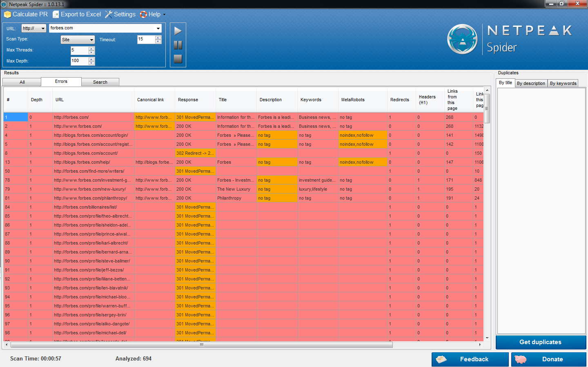The image size is (588, 367).
Task: Click the luxury,lifestyle keywords cell
Action: coord(318,189)
